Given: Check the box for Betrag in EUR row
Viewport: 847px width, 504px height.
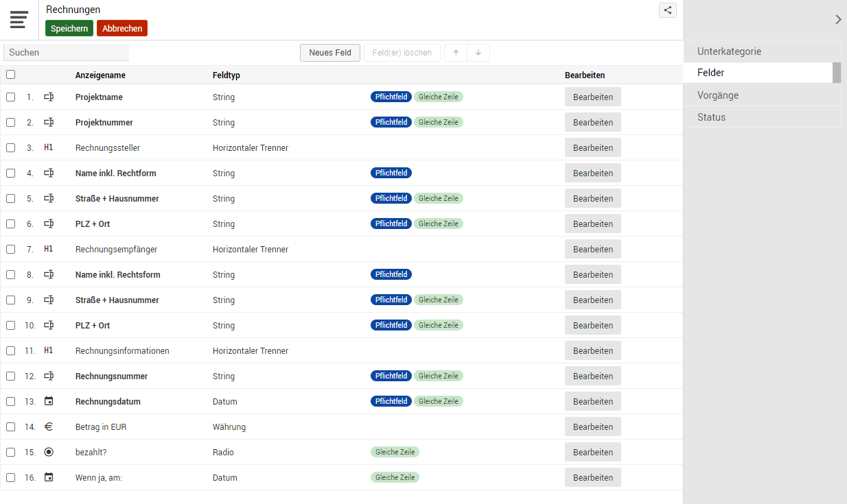Looking at the screenshot, I should (x=10, y=427).
